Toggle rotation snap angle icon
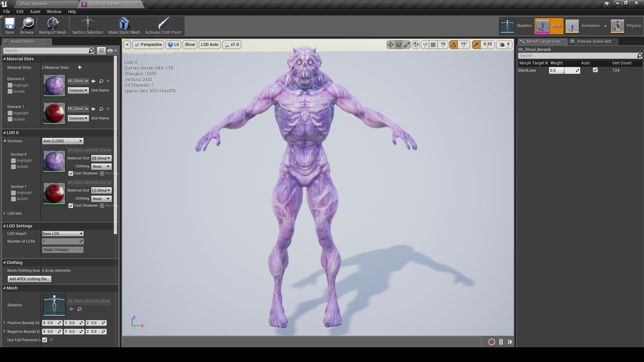The height and width of the screenshot is (362, 644). pyautogui.click(x=453, y=45)
